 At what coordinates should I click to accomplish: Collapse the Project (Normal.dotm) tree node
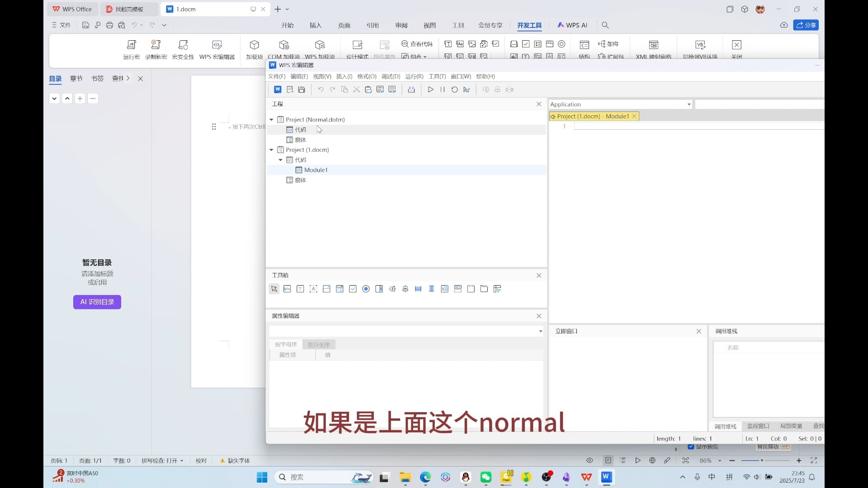[x=271, y=119]
